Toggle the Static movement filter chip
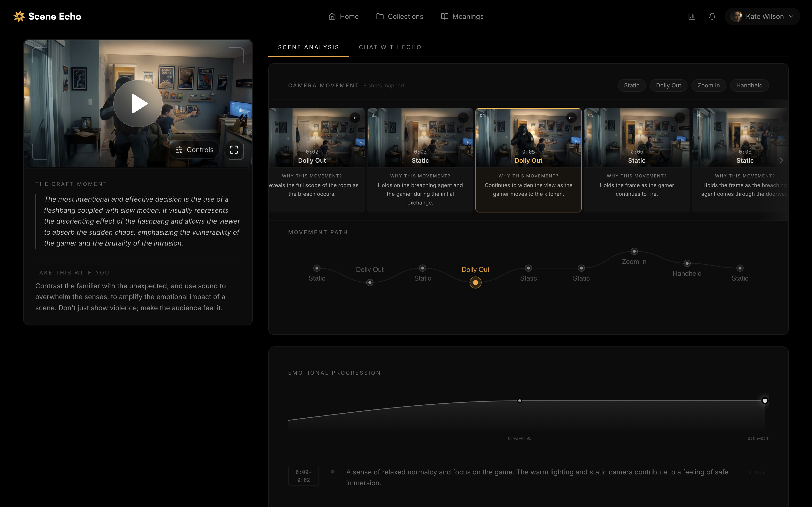Screen dimensions: 812x507 click(631, 85)
